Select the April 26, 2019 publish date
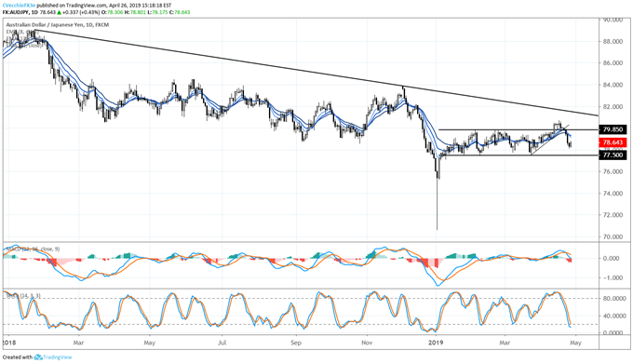This screenshot has width=633, height=364. (126, 6)
